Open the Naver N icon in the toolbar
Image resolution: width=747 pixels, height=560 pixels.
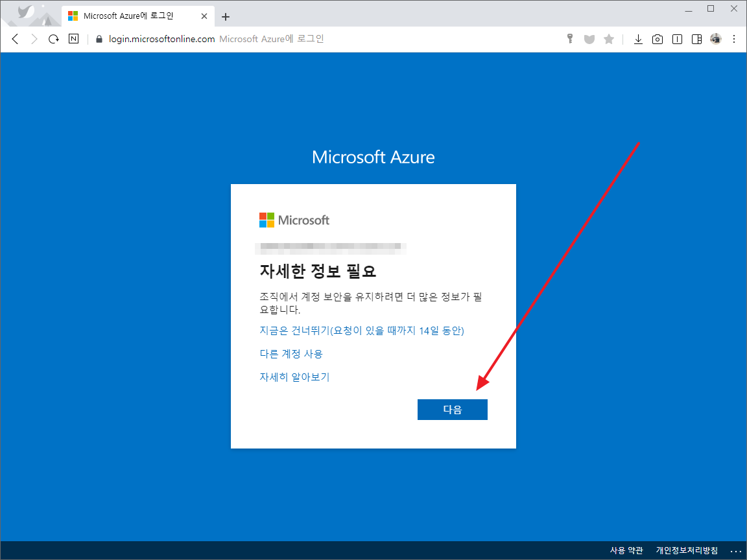73,39
